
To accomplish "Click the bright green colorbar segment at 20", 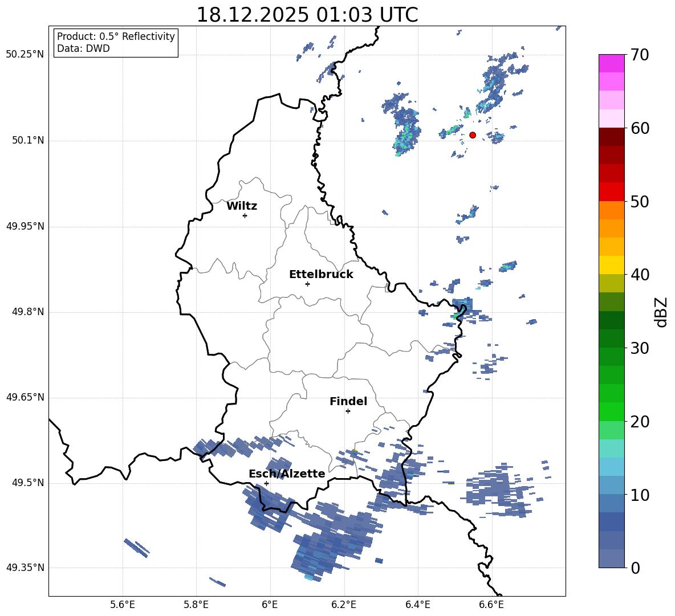I will point(612,411).
